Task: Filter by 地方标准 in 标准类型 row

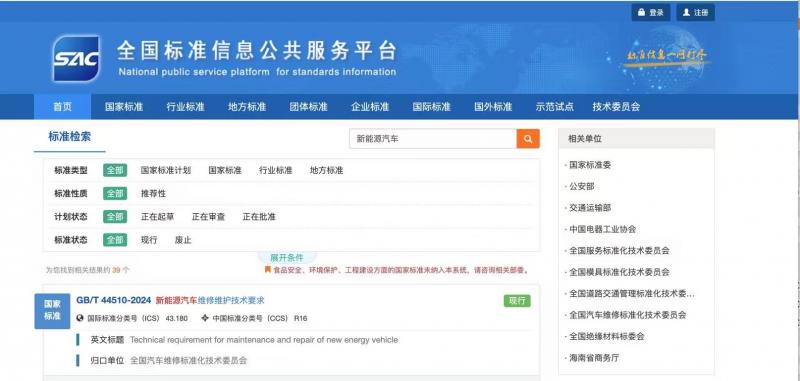Action: (x=327, y=170)
